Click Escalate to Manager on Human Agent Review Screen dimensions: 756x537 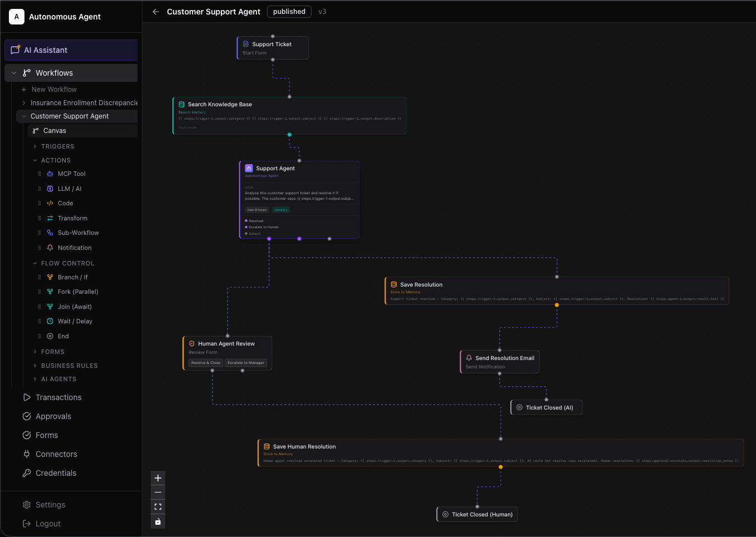coord(246,363)
